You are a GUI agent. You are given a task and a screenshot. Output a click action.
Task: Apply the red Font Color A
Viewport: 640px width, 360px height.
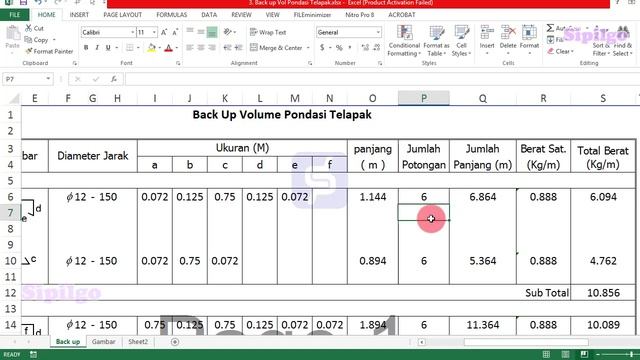168,48
